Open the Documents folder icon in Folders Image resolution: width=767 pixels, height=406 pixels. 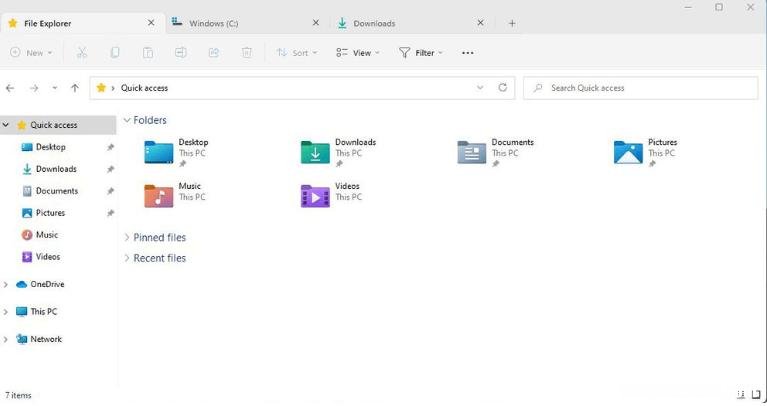(x=472, y=152)
